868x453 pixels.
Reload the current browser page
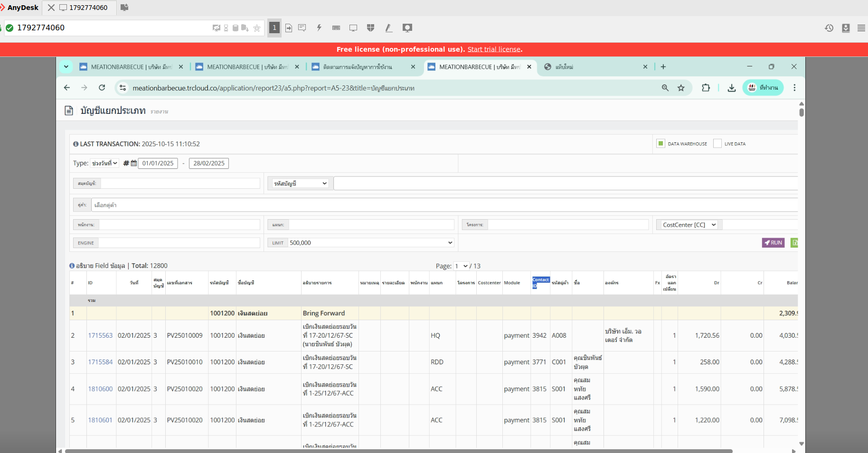pos(102,88)
